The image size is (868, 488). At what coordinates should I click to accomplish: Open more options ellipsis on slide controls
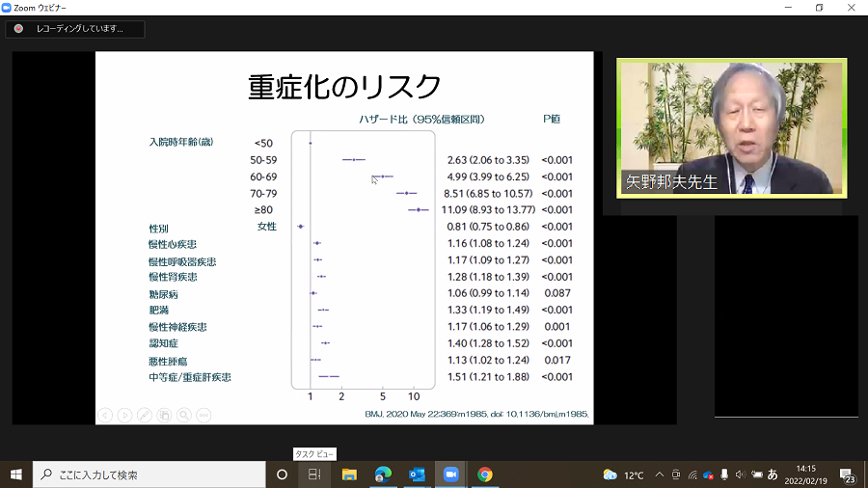203,415
